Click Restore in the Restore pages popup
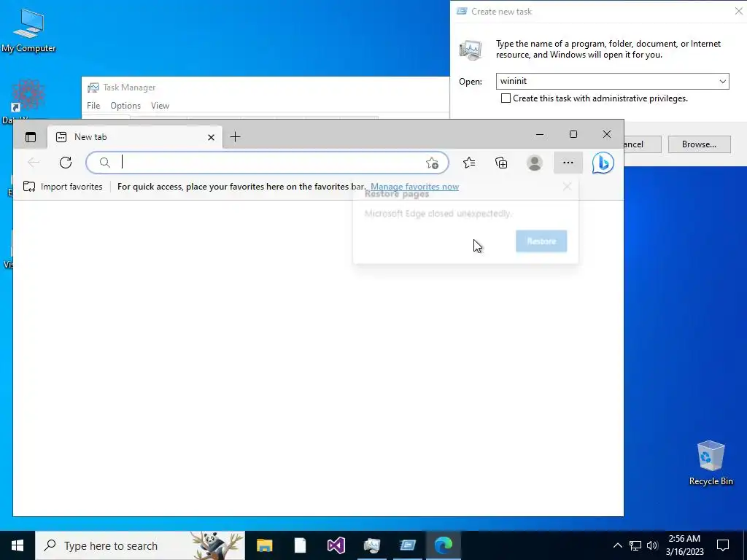The height and width of the screenshot is (560, 747). pos(541,241)
